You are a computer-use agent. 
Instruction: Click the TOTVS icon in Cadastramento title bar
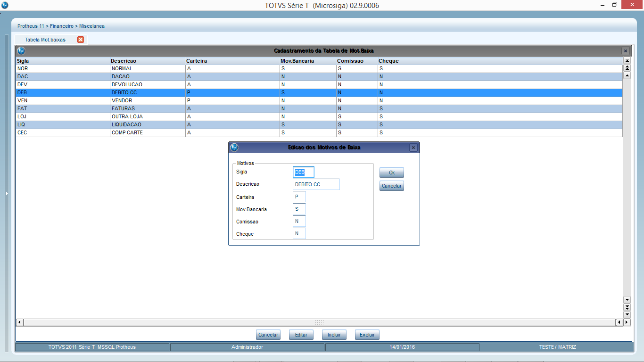pyautogui.click(x=21, y=50)
